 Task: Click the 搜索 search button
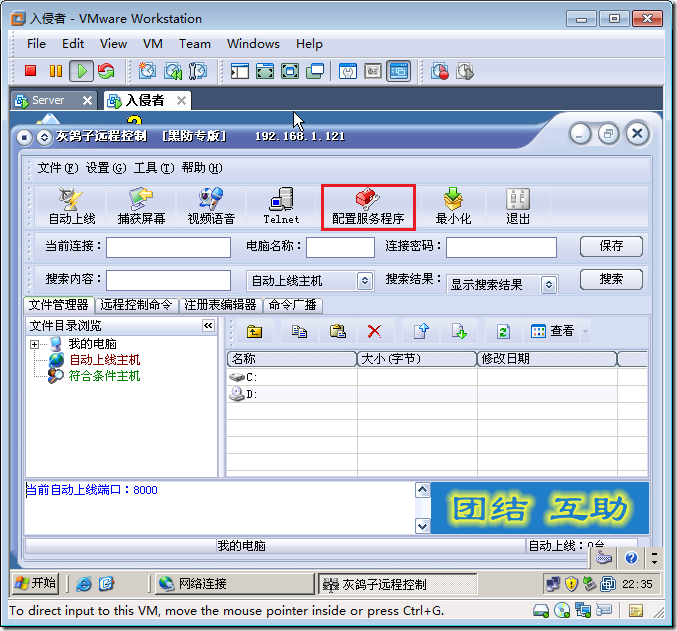611,279
